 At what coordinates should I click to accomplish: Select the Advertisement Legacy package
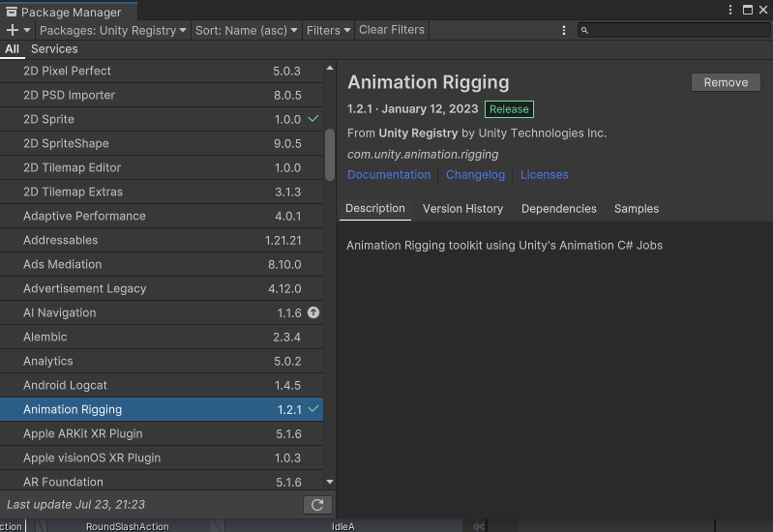click(x=162, y=288)
